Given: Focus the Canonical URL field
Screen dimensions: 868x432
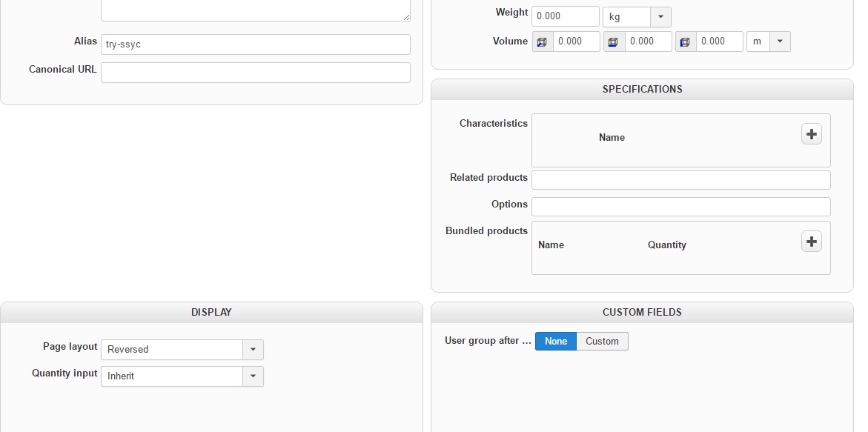Looking at the screenshot, I should click(x=255, y=73).
